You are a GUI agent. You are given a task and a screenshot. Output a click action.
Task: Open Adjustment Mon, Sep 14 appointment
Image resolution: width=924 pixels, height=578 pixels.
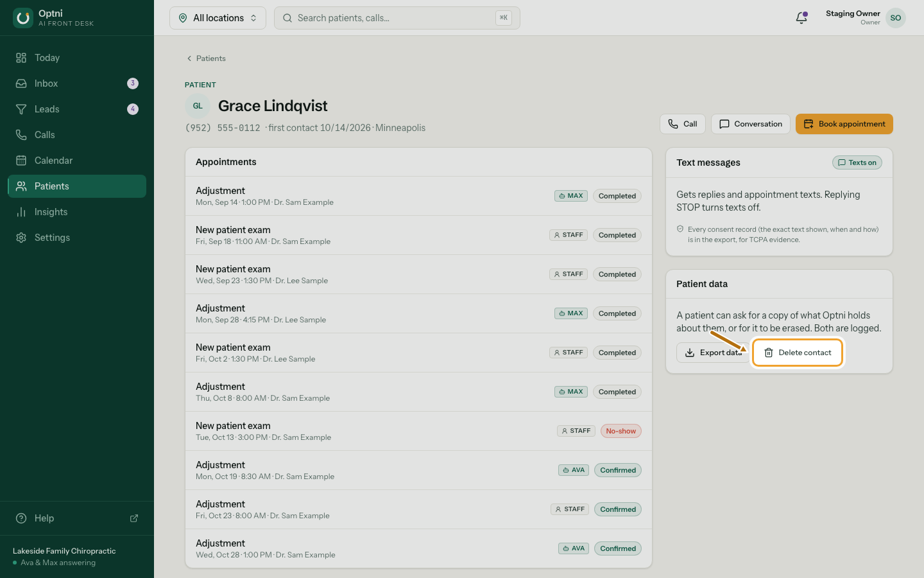[x=418, y=196]
